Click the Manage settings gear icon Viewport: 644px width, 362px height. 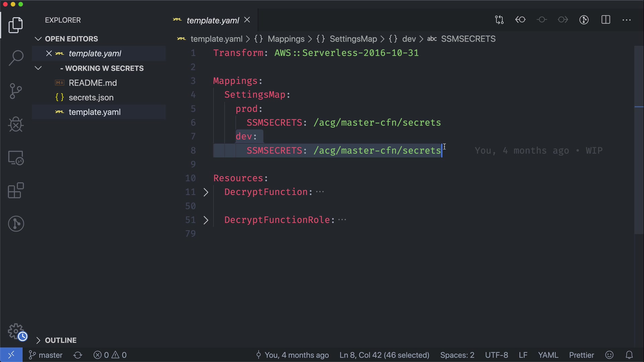[16, 331]
